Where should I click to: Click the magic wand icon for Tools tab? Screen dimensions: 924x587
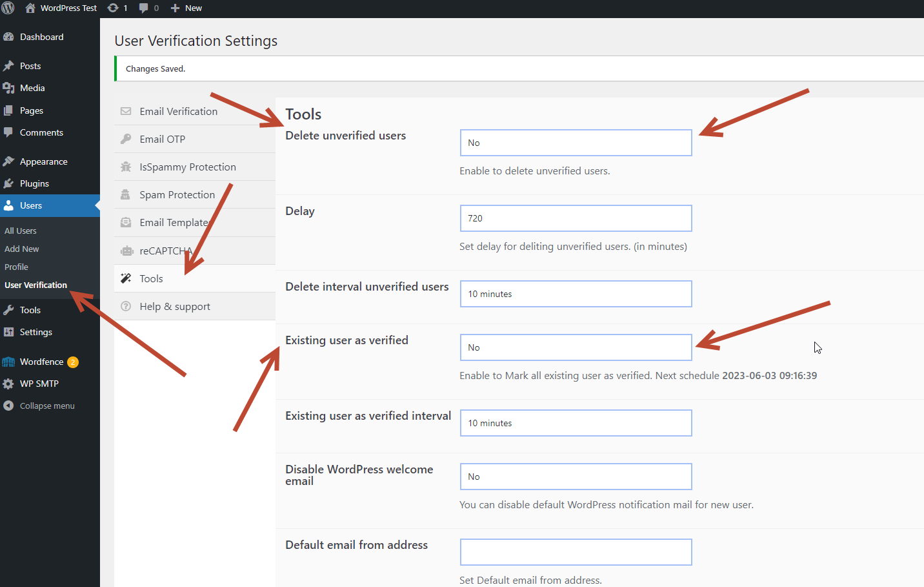click(126, 278)
